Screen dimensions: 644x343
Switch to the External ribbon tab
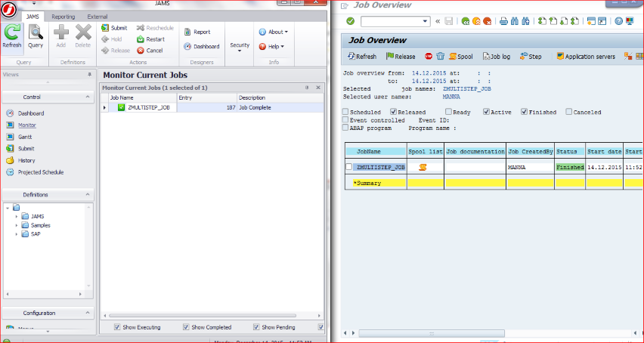click(x=98, y=17)
